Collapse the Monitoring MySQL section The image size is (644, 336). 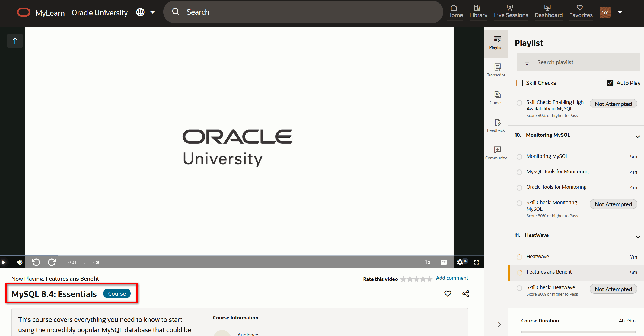(x=637, y=136)
